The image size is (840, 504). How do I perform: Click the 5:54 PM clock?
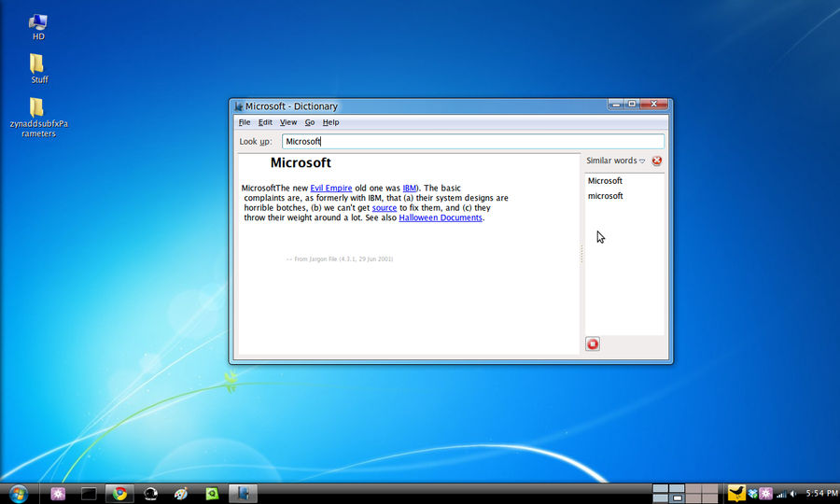coord(821,494)
